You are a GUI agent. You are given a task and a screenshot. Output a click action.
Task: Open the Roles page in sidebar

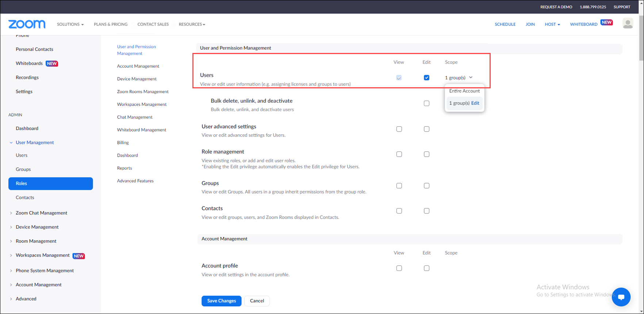(50, 184)
